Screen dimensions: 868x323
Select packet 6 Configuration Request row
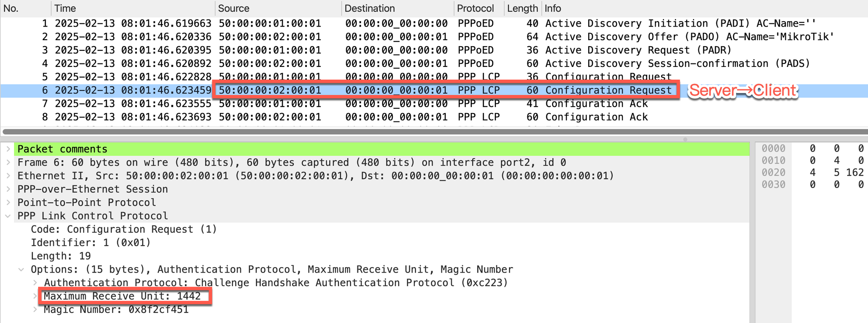tap(434, 90)
